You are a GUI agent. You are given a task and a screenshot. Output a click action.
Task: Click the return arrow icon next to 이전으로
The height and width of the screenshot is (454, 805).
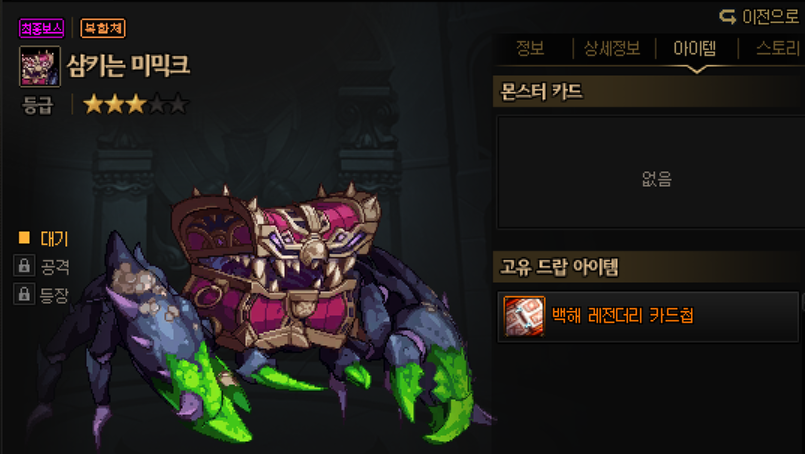click(727, 16)
